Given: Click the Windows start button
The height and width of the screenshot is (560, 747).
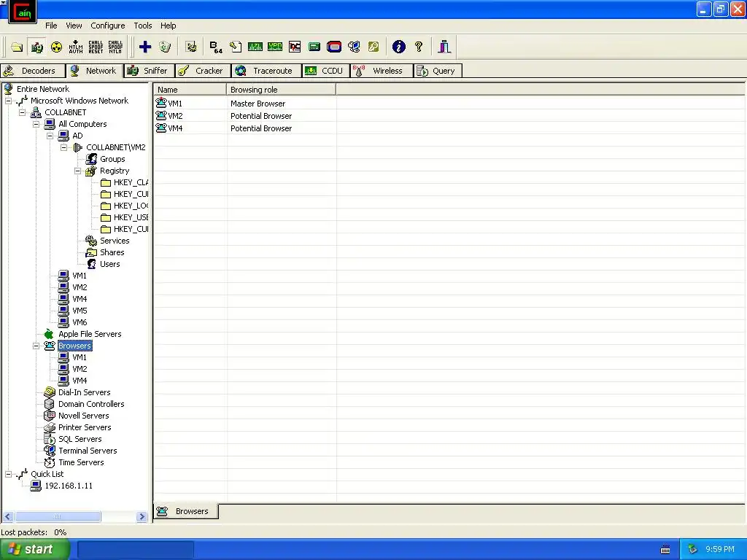Looking at the screenshot, I should pyautogui.click(x=35, y=550).
